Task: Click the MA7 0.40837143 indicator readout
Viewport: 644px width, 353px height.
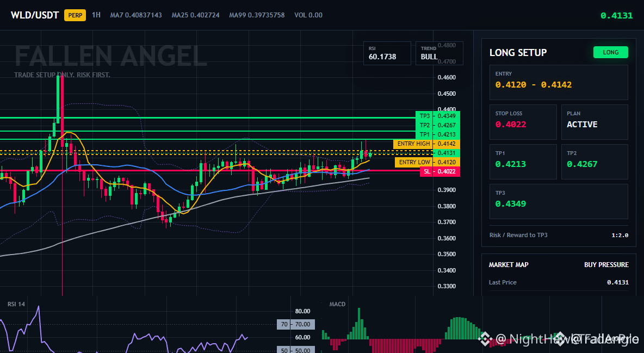Action: (x=136, y=15)
